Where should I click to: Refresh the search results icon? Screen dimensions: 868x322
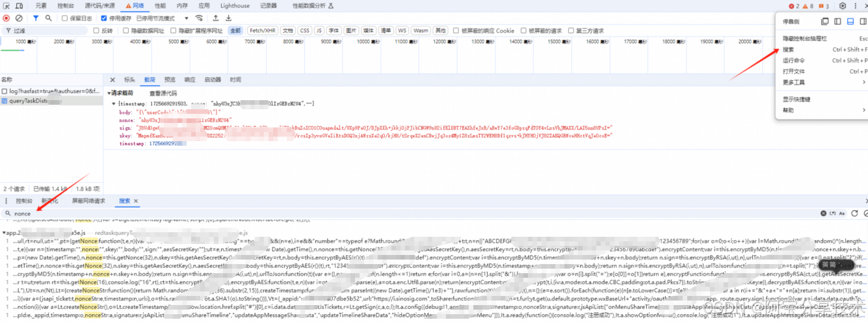tap(854, 213)
